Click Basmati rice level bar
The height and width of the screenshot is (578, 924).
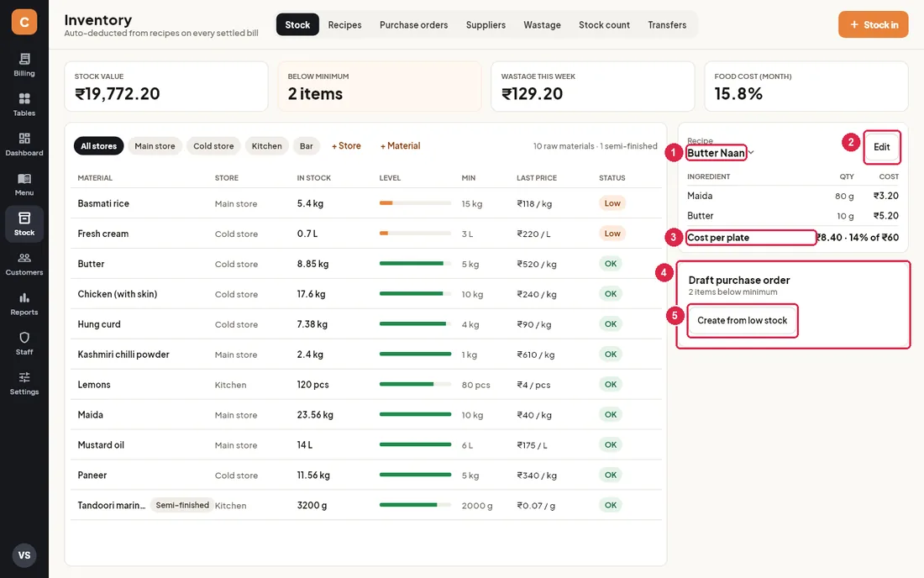[415, 203]
